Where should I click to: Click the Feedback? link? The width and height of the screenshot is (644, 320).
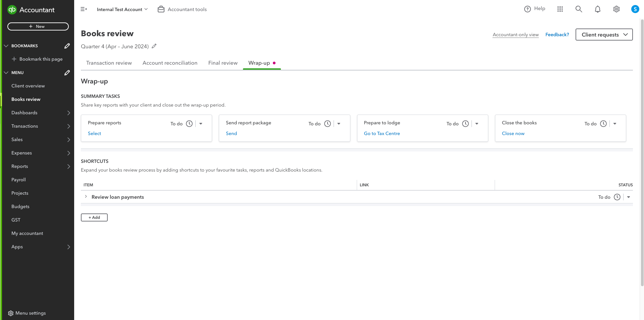(x=557, y=35)
